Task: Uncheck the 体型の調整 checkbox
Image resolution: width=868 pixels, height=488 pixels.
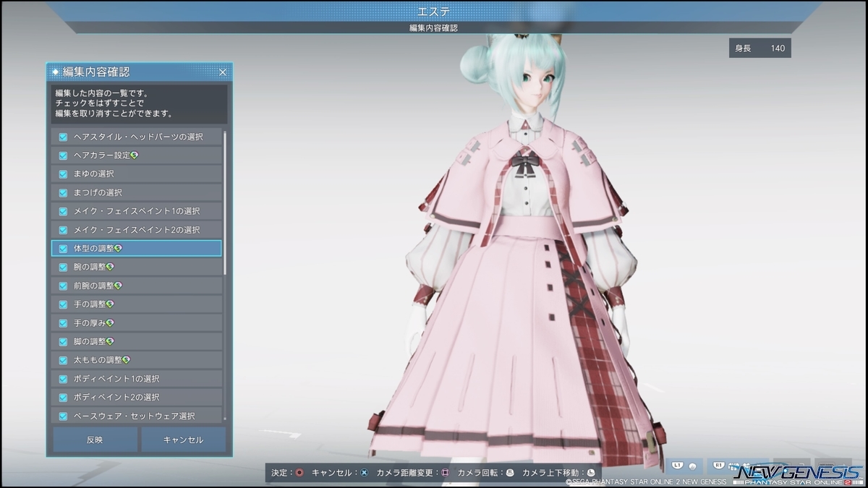Action: pos(63,248)
